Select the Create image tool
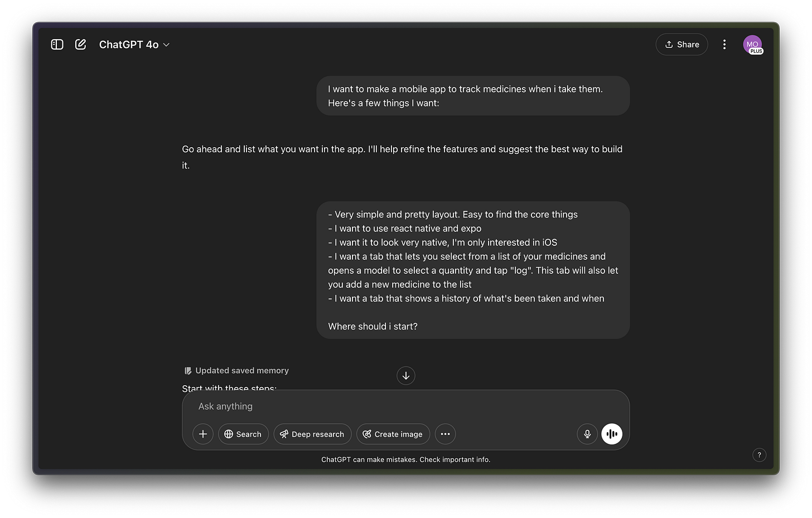The width and height of the screenshot is (812, 518). tap(393, 434)
